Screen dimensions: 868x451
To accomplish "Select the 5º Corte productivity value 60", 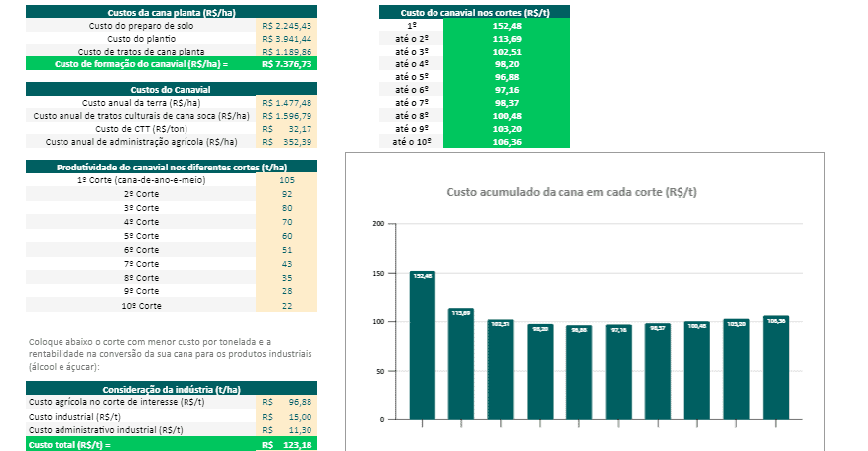I will (286, 236).
